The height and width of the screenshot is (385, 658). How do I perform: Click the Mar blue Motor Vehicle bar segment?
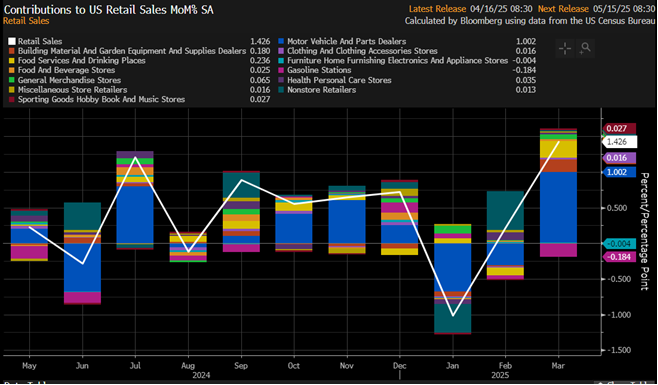coord(558,207)
